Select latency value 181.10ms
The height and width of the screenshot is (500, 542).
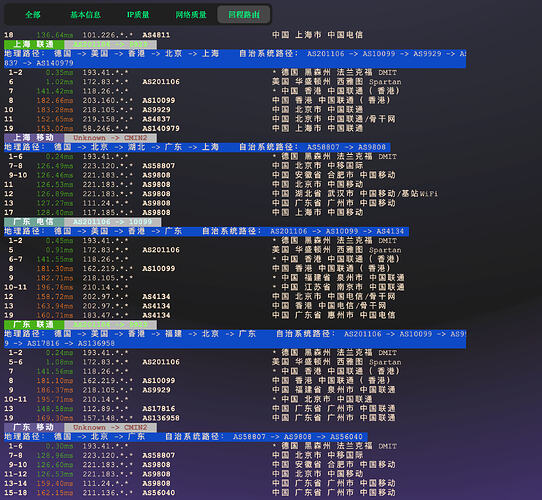55,380
